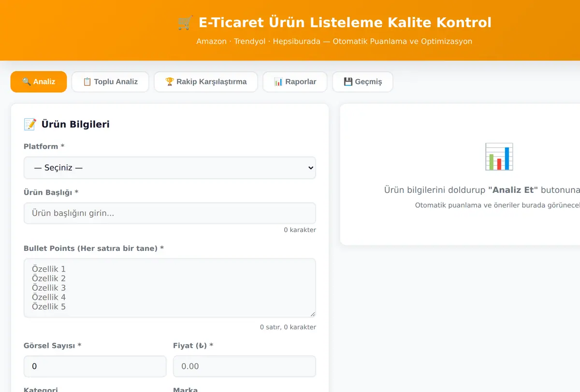Click the Bullet Points textarea resize handle
The height and width of the screenshot is (392, 580).
click(313, 314)
